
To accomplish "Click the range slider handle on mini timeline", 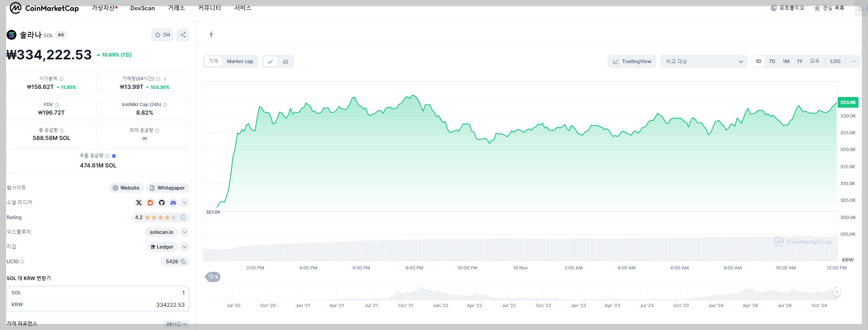I will [x=836, y=292].
